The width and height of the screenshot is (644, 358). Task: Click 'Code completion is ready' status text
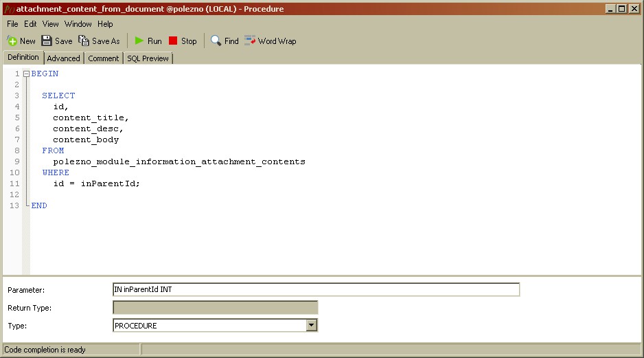pyautogui.click(x=45, y=350)
